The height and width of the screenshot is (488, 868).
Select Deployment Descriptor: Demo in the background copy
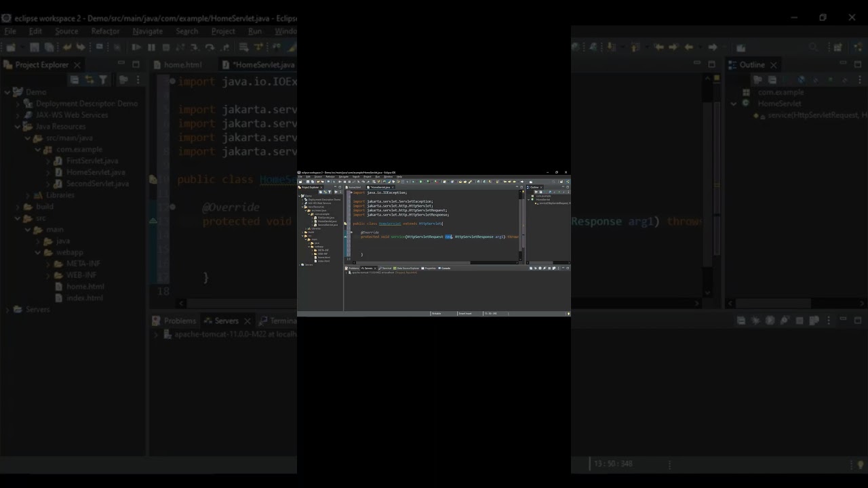87,104
